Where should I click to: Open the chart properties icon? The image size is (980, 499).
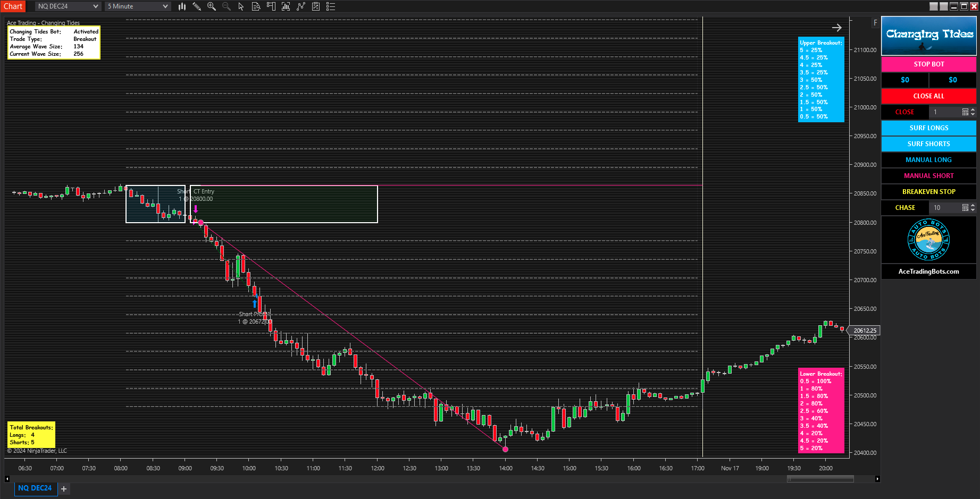316,6
